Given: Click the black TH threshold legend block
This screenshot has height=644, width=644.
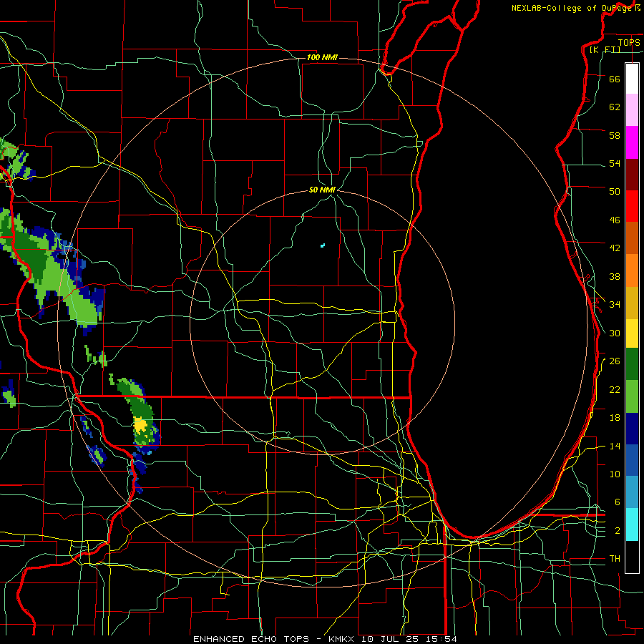Looking at the screenshot, I should point(632,557).
